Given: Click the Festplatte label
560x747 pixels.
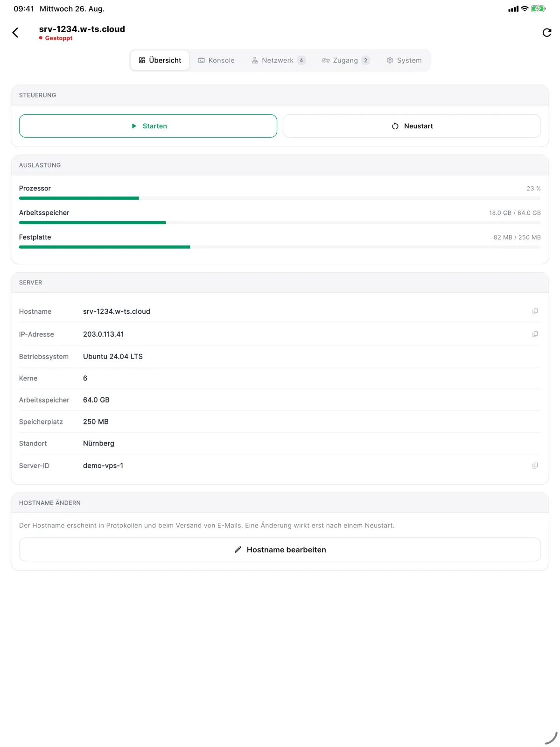Looking at the screenshot, I should [35, 237].
